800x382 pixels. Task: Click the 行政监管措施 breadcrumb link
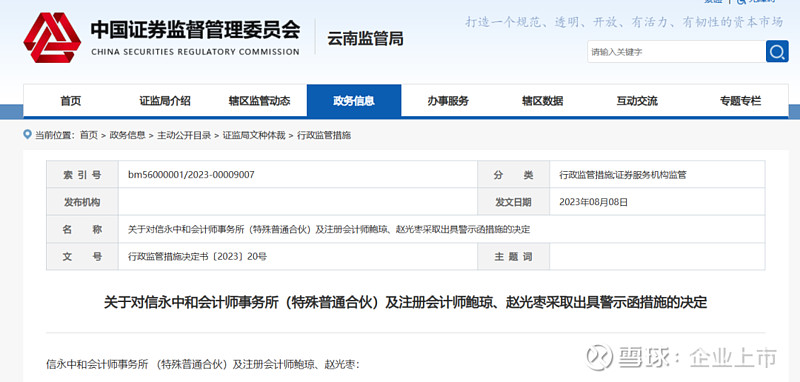324,135
